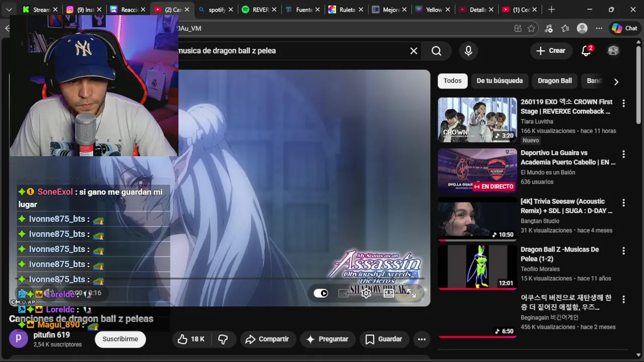The image size is (644, 362).
Task: Select the Todos filter chip
Action: coord(452,81)
